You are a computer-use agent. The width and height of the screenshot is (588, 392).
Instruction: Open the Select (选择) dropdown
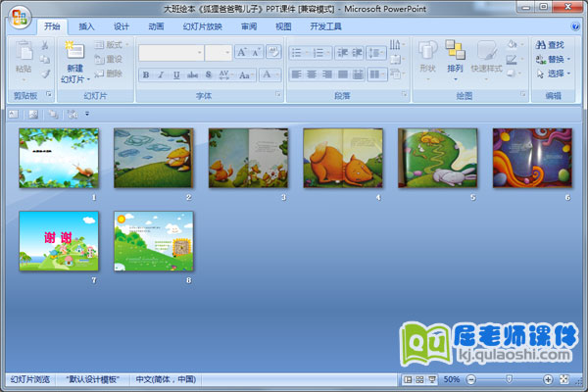tap(556, 73)
